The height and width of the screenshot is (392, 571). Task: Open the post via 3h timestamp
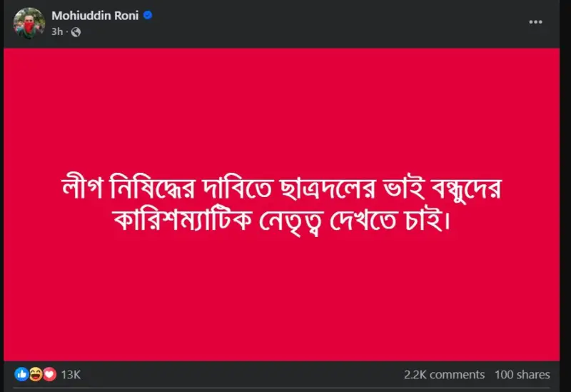(x=57, y=32)
